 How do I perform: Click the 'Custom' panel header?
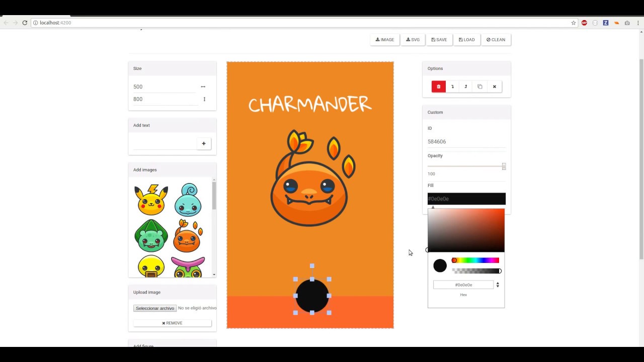466,112
